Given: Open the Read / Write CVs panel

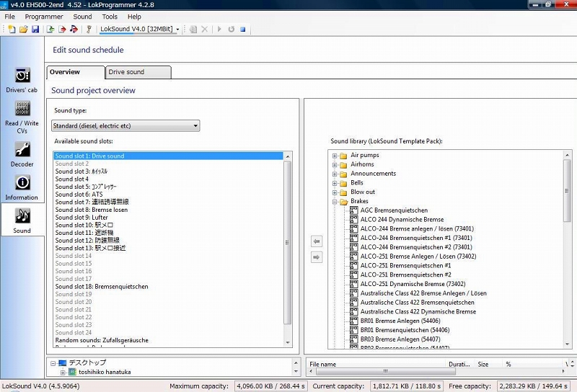Looking at the screenshot, I should pyautogui.click(x=22, y=117).
